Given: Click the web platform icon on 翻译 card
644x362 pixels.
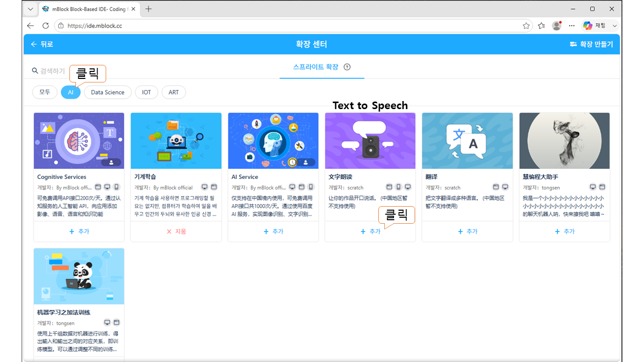Looking at the screenshot, I should (x=496, y=187).
